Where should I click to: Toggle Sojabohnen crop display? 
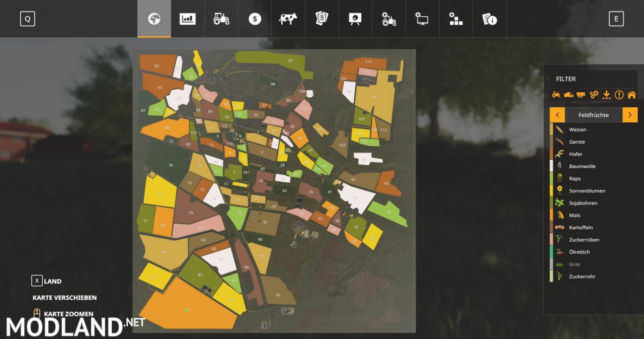[x=594, y=203]
